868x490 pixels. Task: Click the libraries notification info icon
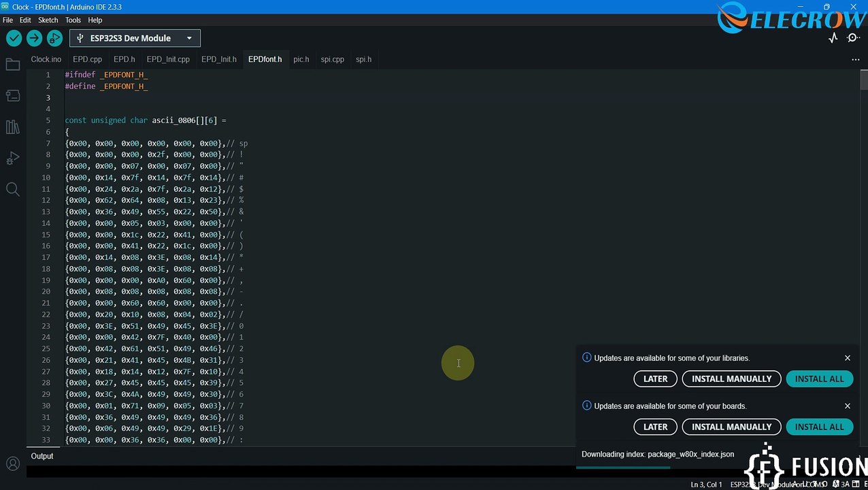tap(586, 357)
